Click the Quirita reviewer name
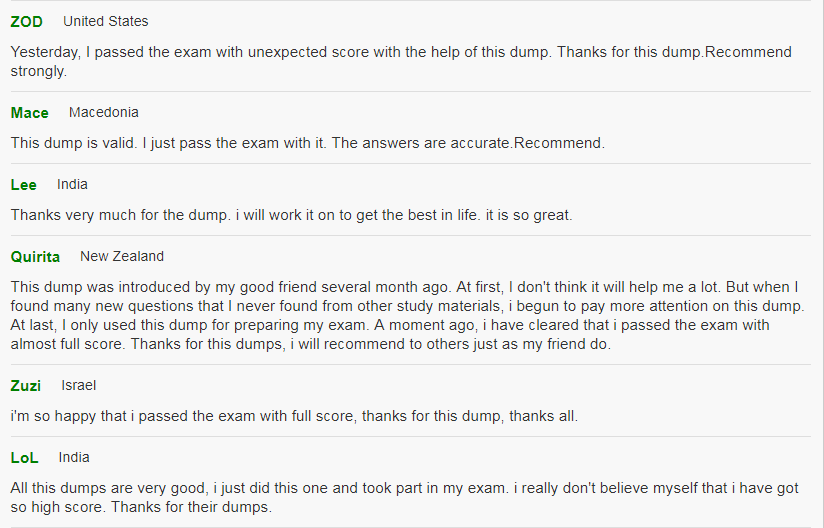This screenshot has height=528, width=824. 35,257
